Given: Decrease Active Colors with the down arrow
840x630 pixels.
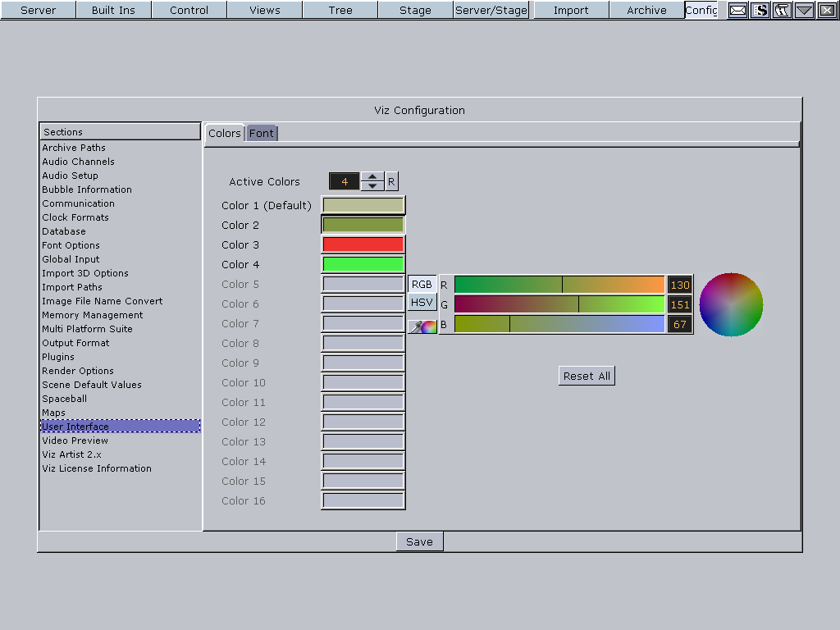Looking at the screenshot, I should [x=372, y=186].
